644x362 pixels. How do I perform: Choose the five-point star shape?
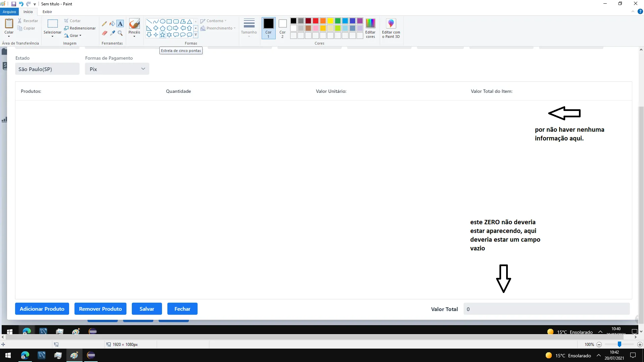pos(163,35)
